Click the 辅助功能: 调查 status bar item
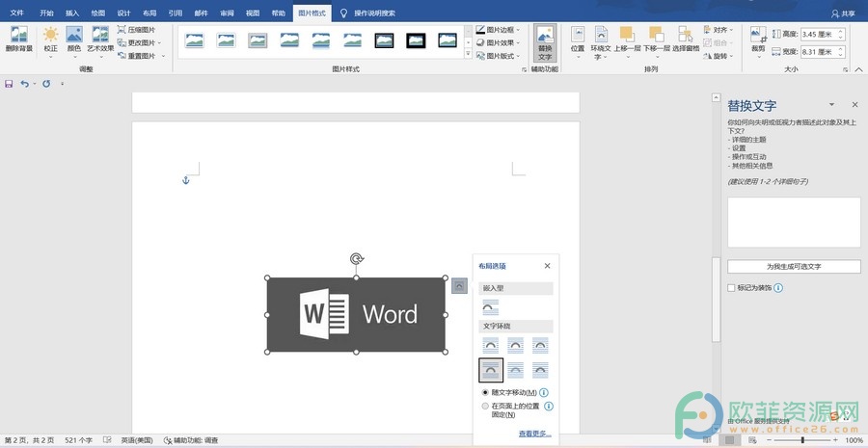This screenshot has width=868, height=448. 191,441
